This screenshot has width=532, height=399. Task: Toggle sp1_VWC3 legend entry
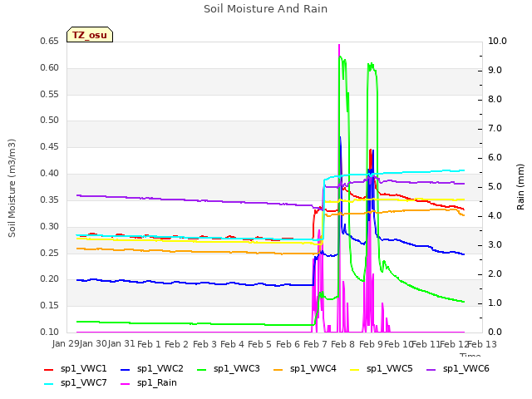[229, 368]
